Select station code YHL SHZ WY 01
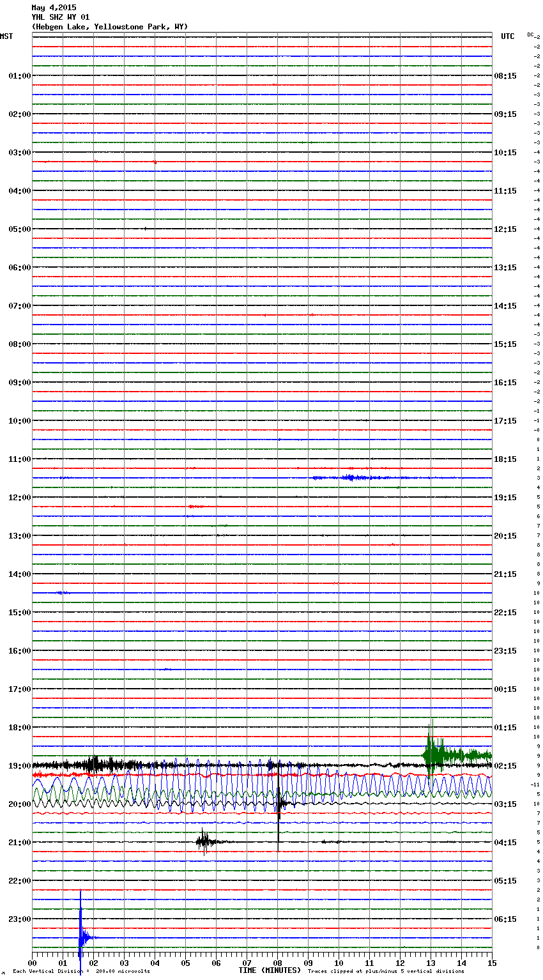This screenshot has height=980, width=543. point(61,17)
